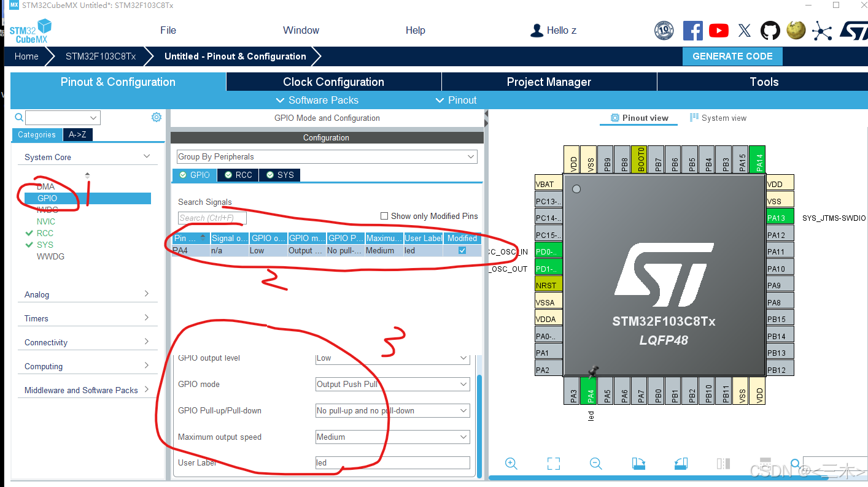This screenshot has width=868, height=487.
Task: Zoom in on the chip pinout
Action: point(511,464)
